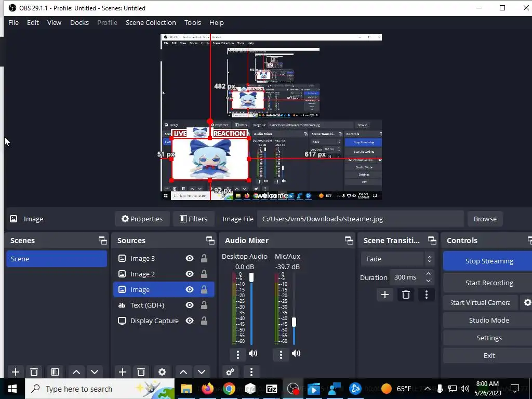Open Mic/Aux options three dots
The width and height of the screenshot is (532, 399).
(281, 354)
